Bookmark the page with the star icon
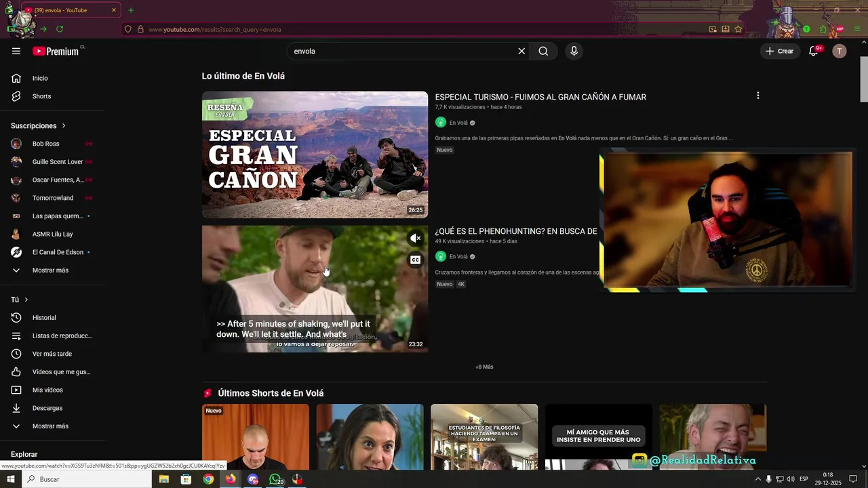868x488 pixels. (738, 29)
